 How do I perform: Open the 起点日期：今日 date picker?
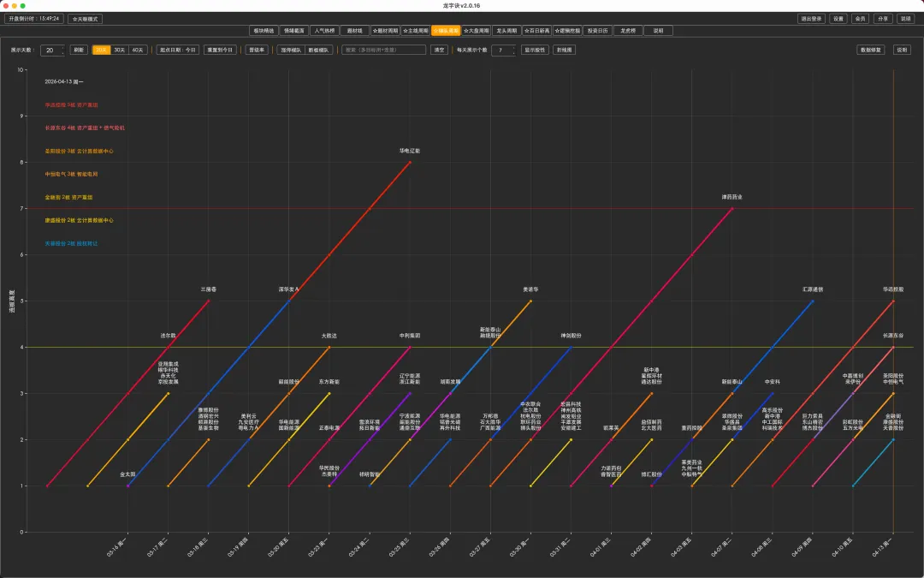(x=177, y=51)
